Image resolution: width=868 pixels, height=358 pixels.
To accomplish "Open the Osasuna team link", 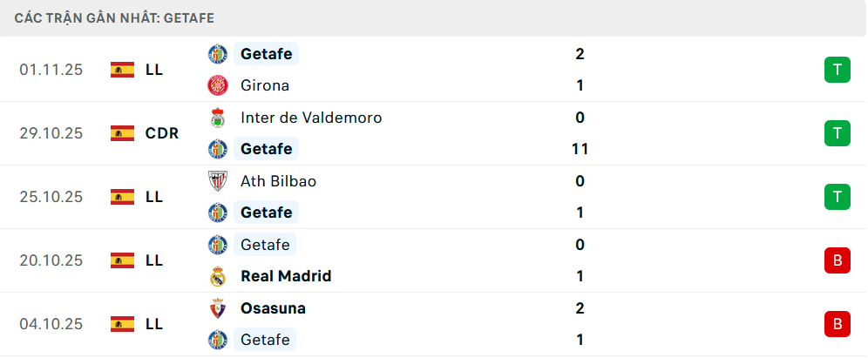I will [273, 308].
